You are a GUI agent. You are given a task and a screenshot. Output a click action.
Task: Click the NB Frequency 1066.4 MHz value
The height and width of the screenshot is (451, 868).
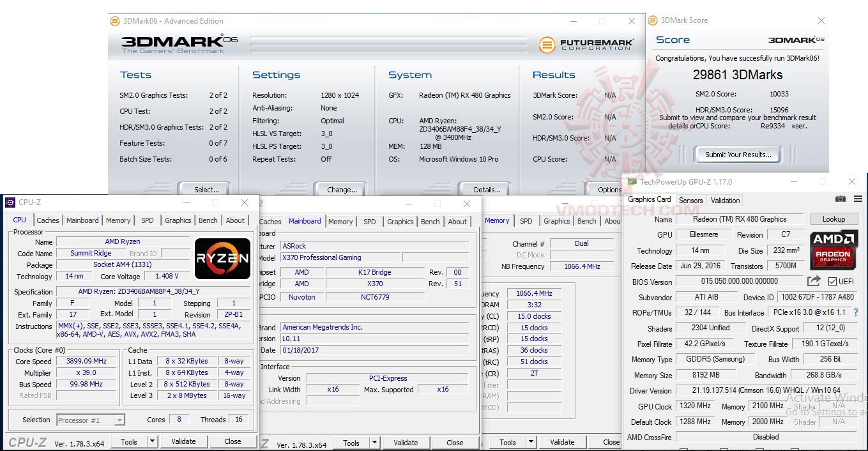pyautogui.click(x=582, y=266)
